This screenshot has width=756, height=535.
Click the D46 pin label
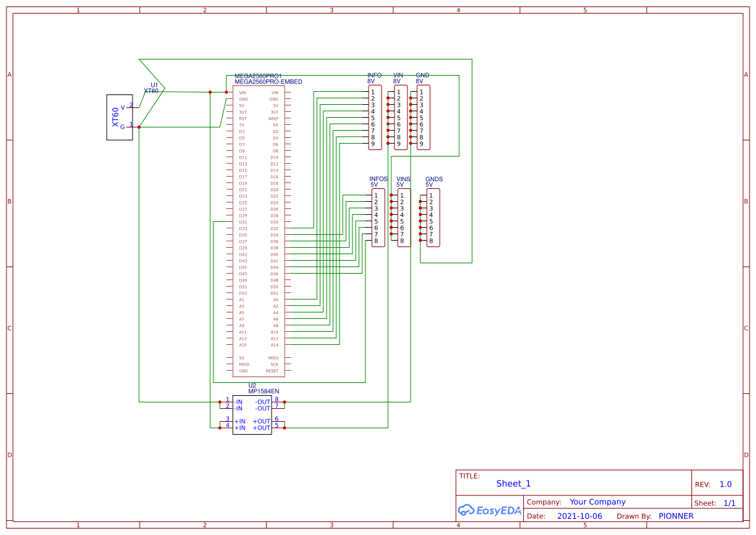click(x=274, y=274)
